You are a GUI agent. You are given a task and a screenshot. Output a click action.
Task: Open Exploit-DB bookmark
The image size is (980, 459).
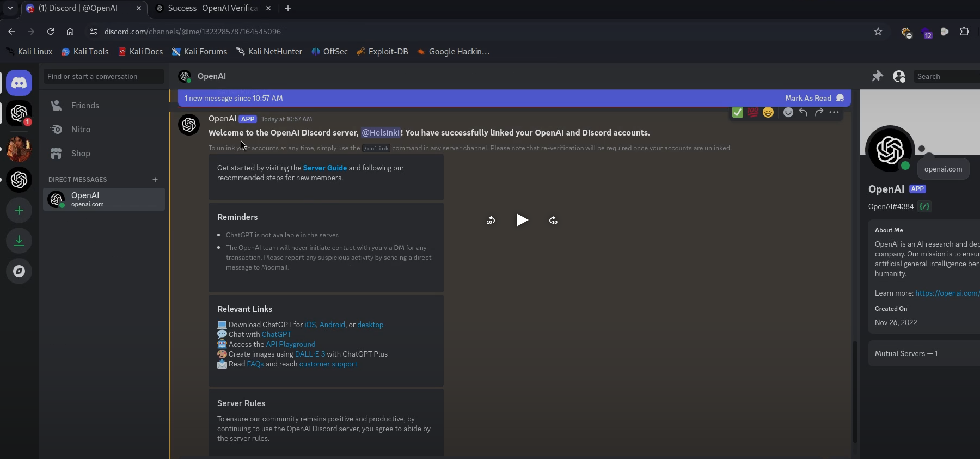click(x=382, y=51)
